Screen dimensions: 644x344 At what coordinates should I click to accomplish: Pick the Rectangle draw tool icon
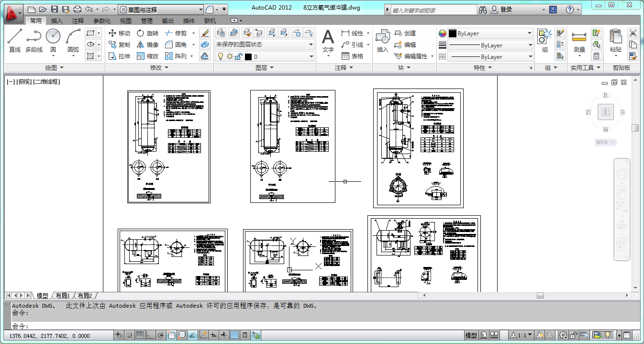(x=90, y=33)
